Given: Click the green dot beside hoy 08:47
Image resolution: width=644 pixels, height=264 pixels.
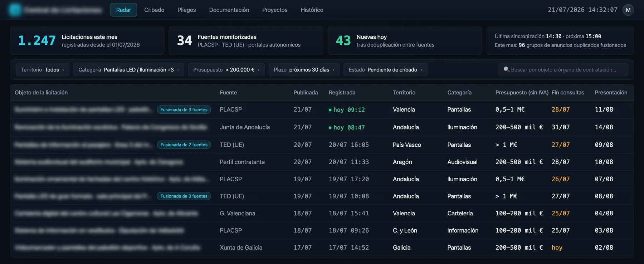Looking at the screenshot, I should click(x=330, y=128).
